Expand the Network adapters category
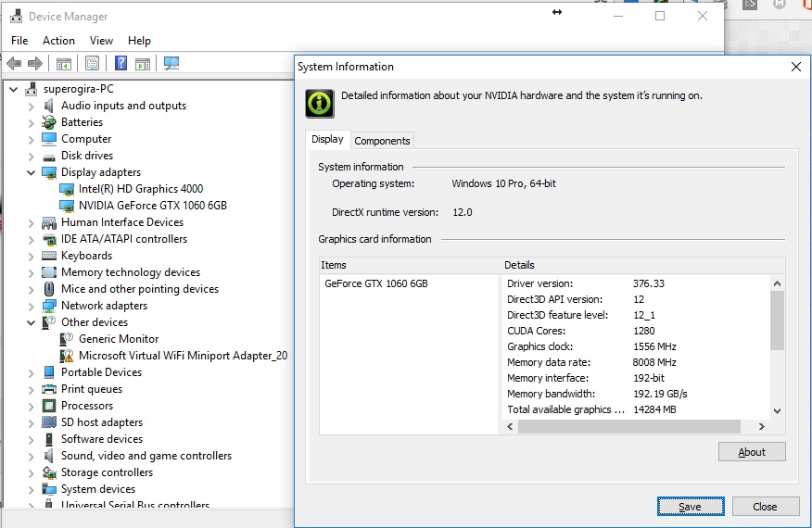Image resolution: width=812 pixels, height=528 pixels. [32, 306]
